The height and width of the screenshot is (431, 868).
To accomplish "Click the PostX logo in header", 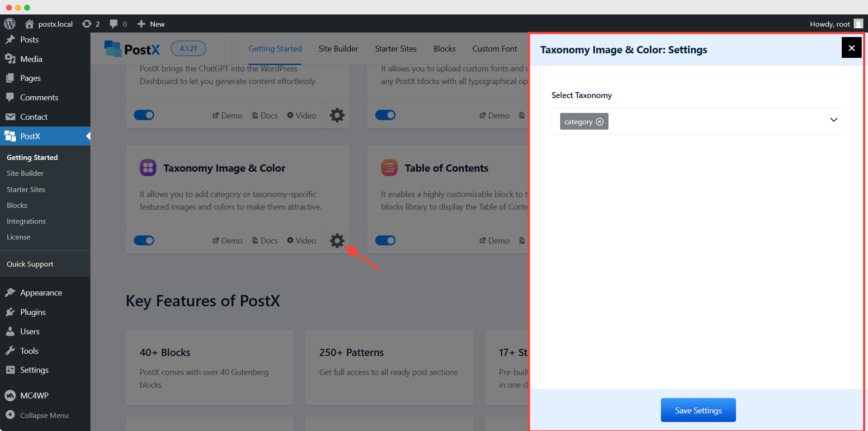I will click(132, 49).
